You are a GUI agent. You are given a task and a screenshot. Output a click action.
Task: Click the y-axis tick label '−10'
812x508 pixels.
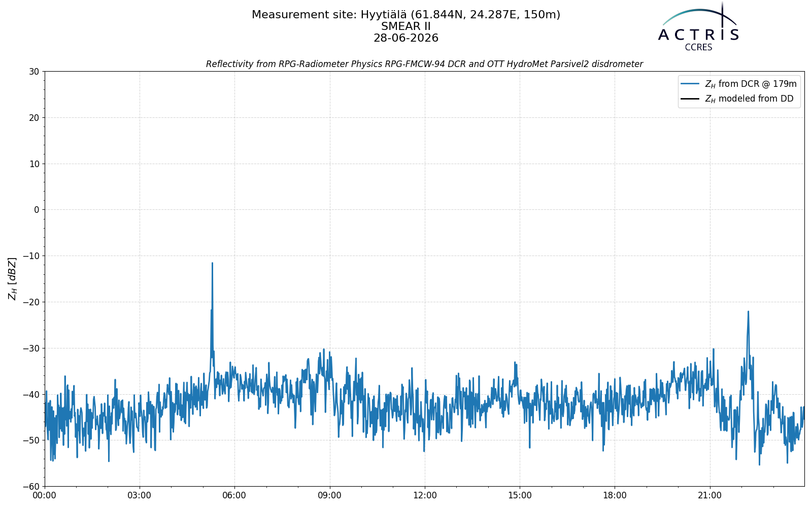tap(30, 256)
